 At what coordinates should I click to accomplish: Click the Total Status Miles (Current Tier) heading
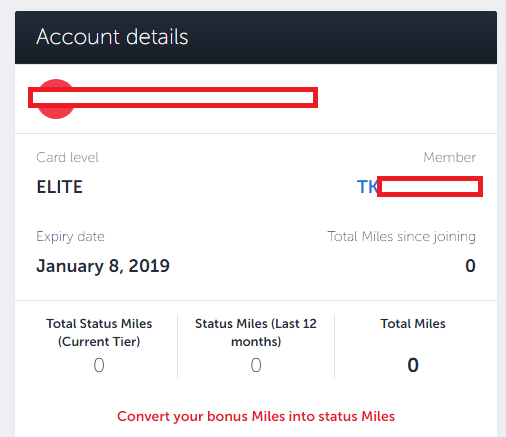99,333
